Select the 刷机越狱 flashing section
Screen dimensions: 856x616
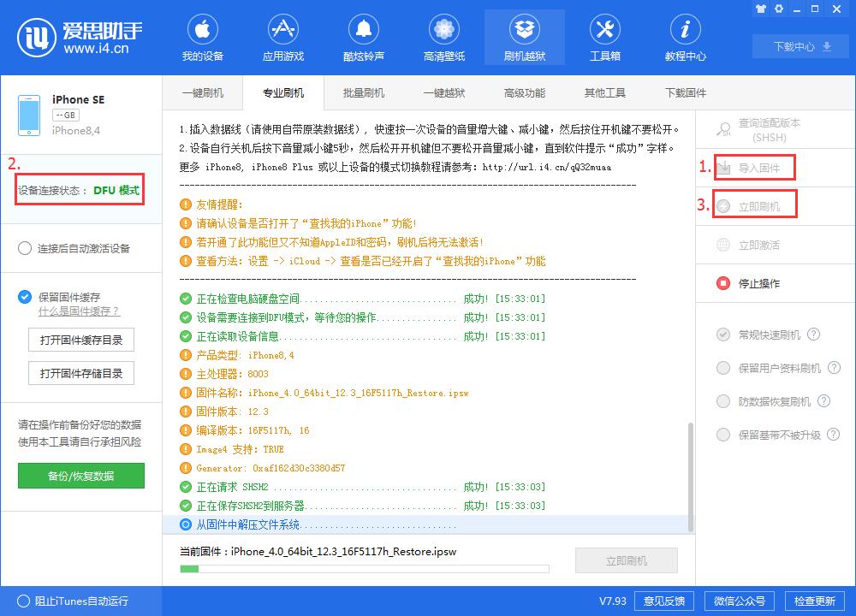point(524,37)
